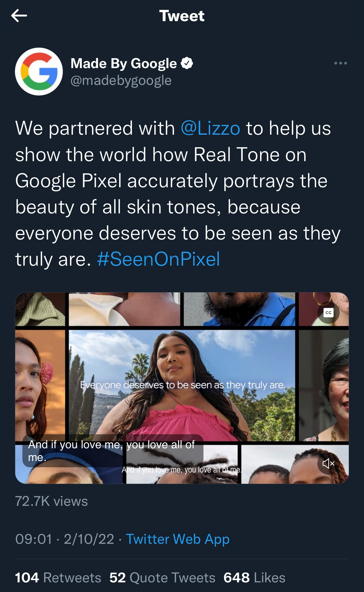Viewport: 364px width, 592px height.
Task: View the 648 Likes list
Action: point(254,578)
